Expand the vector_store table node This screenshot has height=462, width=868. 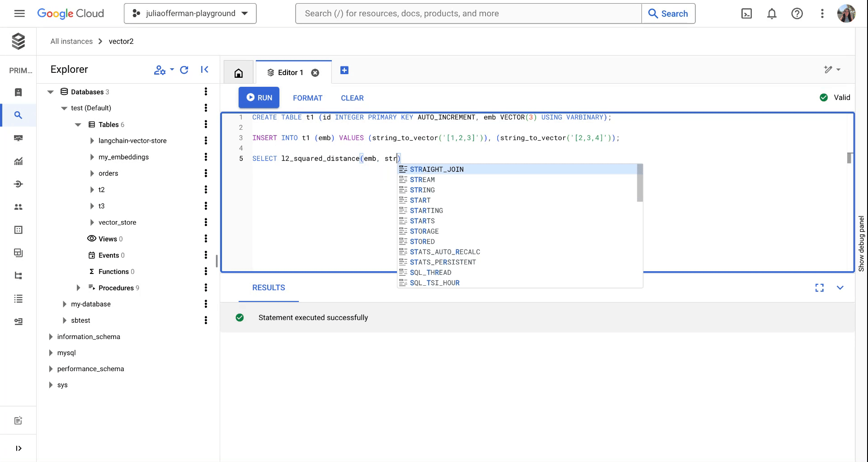click(x=92, y=222)
